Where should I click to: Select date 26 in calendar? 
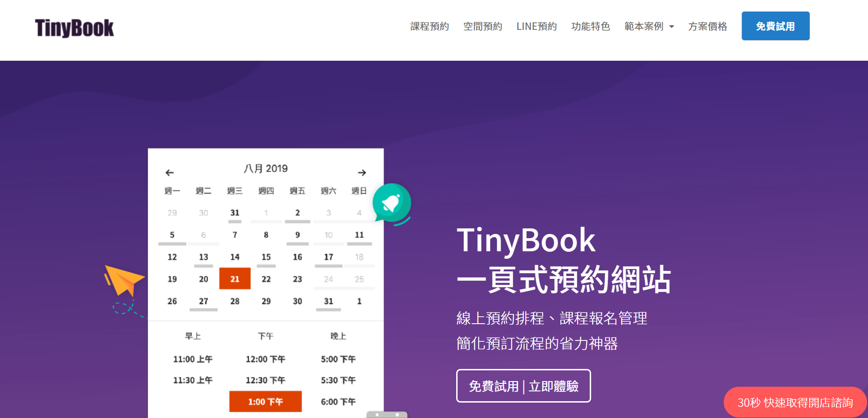tap(172, 301)
